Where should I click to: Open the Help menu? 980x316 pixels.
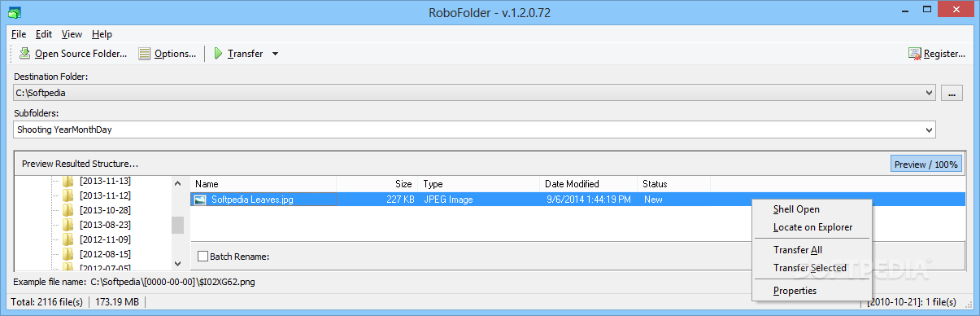[102, 34]
